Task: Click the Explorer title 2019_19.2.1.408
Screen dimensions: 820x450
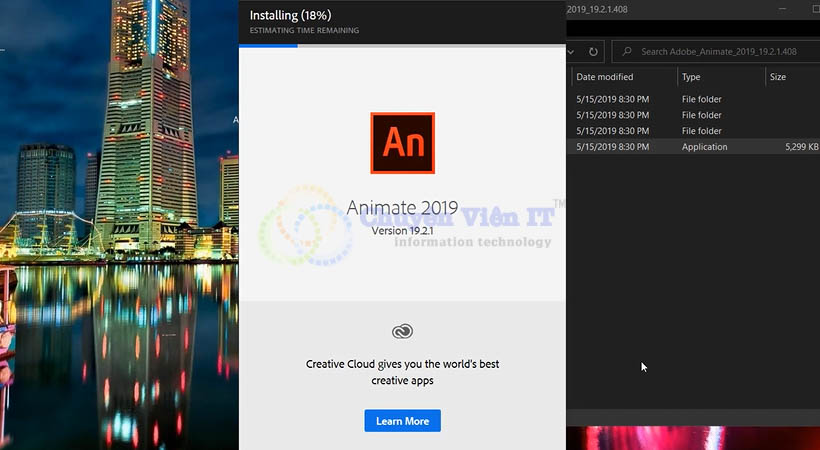Action: [x=597, y=9]
